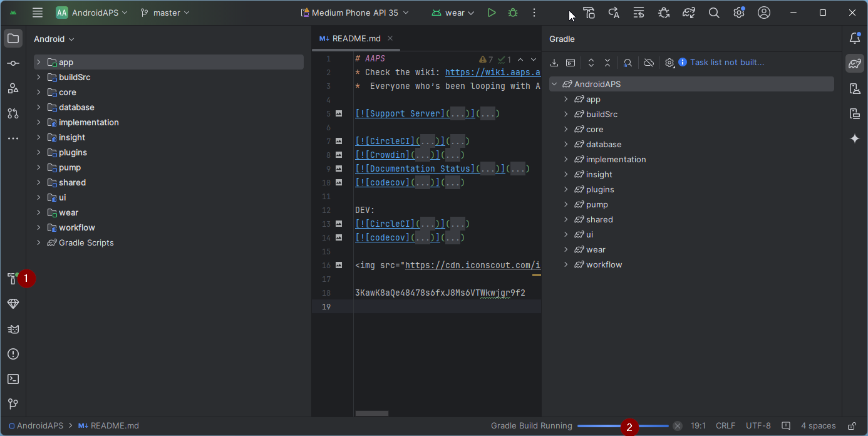Click Gradle build progress bar
Viewport: 868px width, 436px height.
point(623,426)
